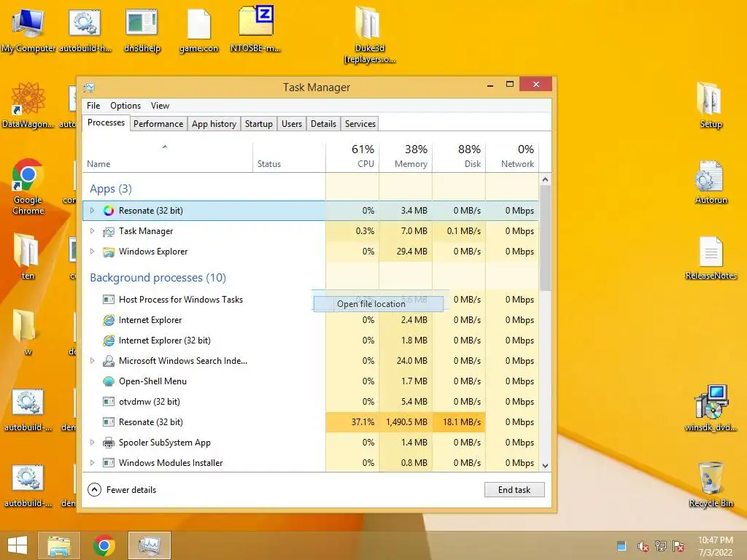This screenshot has width=747, height=560.
Task: Select the My Computer desktop icon
Action: click(x=28, y=31)
